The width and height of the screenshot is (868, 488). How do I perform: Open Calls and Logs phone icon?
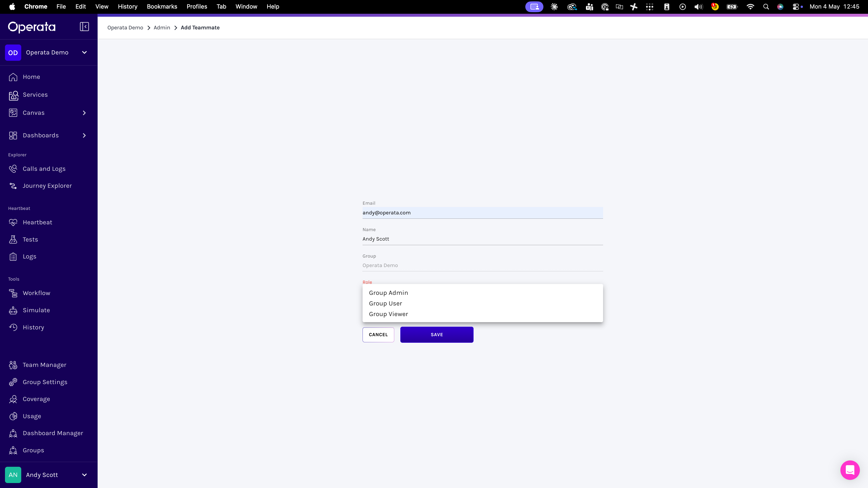tap(13, 169)
